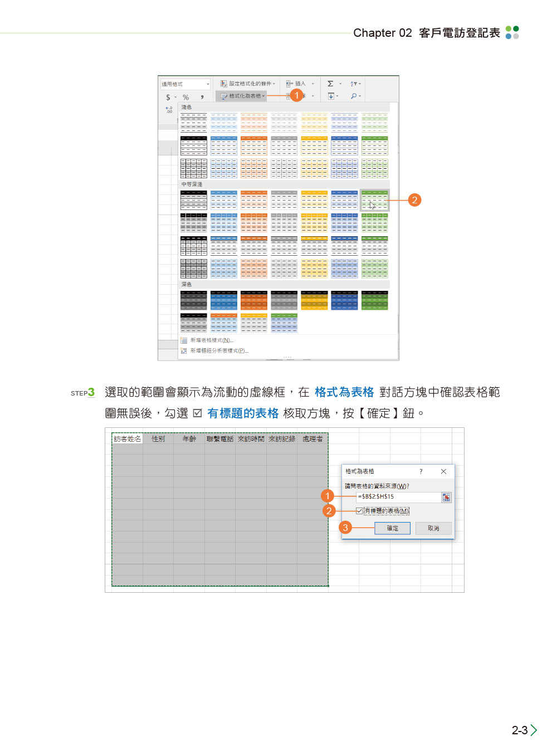The width and height of the screenshot is (557, 756).
Task: Click the comma style icon
Action: [202, 97]
